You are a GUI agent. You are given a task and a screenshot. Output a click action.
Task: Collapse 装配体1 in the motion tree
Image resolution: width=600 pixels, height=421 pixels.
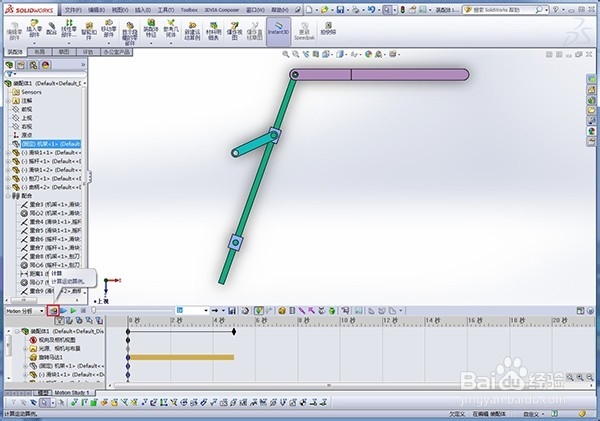[x=17, y=331]
